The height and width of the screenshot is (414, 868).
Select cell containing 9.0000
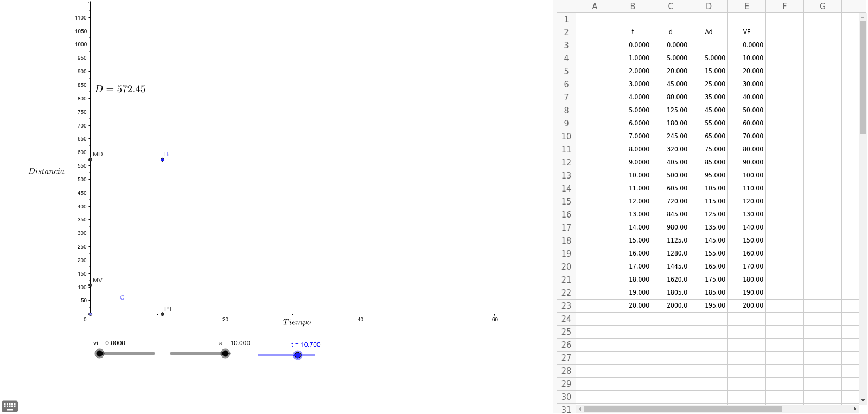pyautogui.click(x=633, y=162)
